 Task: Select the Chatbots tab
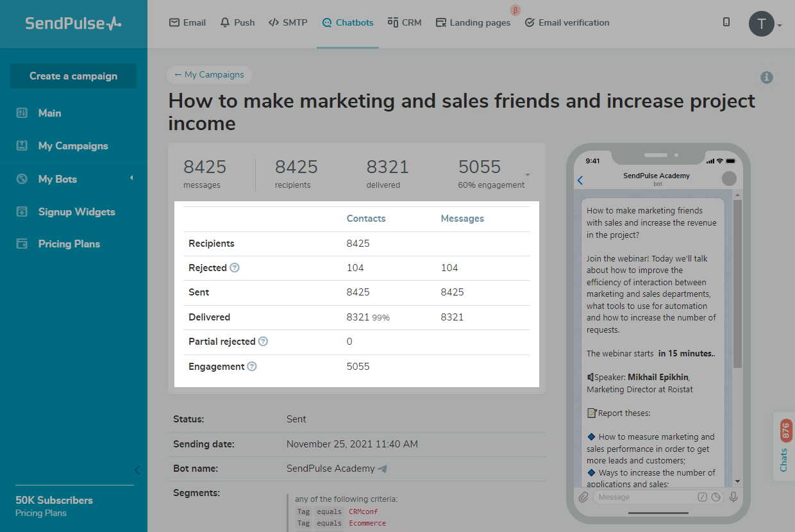tap(347, 22)
